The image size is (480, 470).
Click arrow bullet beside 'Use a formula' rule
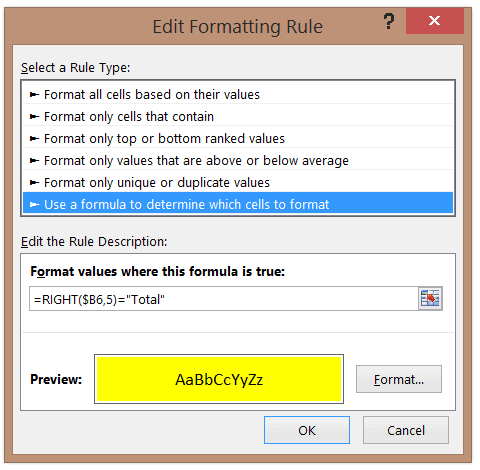click(x=34, y=204)
